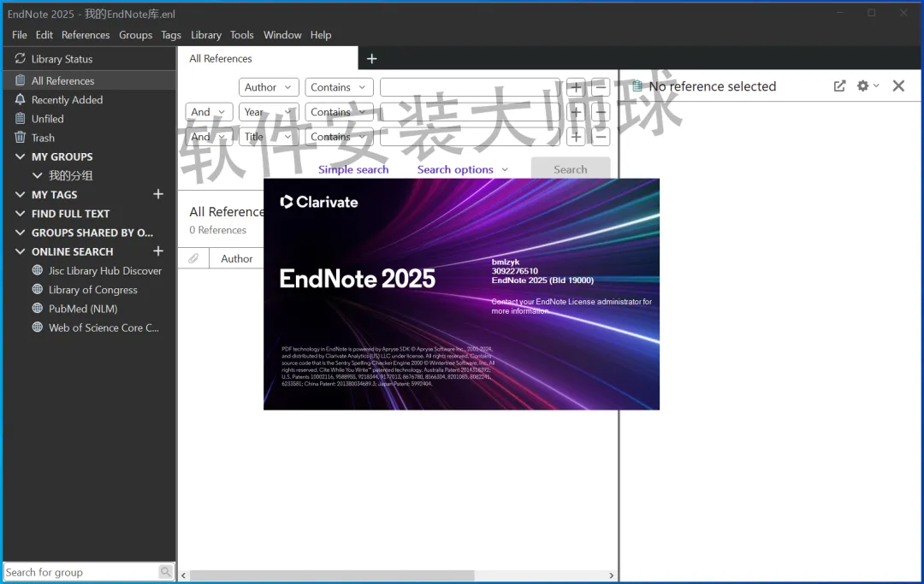Click the Trash bin icon

20,137
